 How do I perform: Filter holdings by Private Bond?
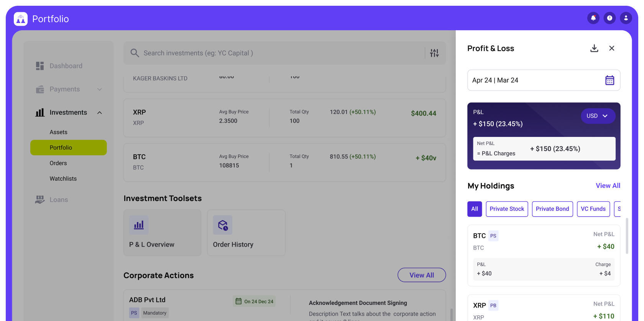(552, 209)
